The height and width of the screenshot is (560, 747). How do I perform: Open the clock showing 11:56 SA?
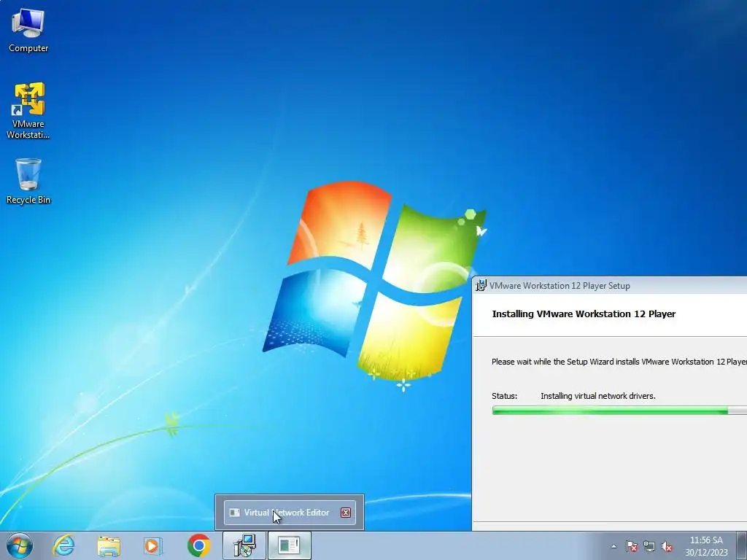click(706, 546)
